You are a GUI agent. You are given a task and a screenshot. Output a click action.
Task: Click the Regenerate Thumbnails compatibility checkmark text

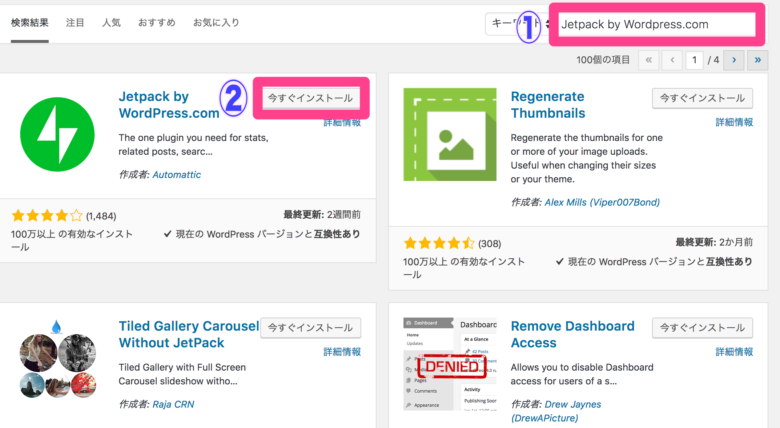click(x=654, y=262)
